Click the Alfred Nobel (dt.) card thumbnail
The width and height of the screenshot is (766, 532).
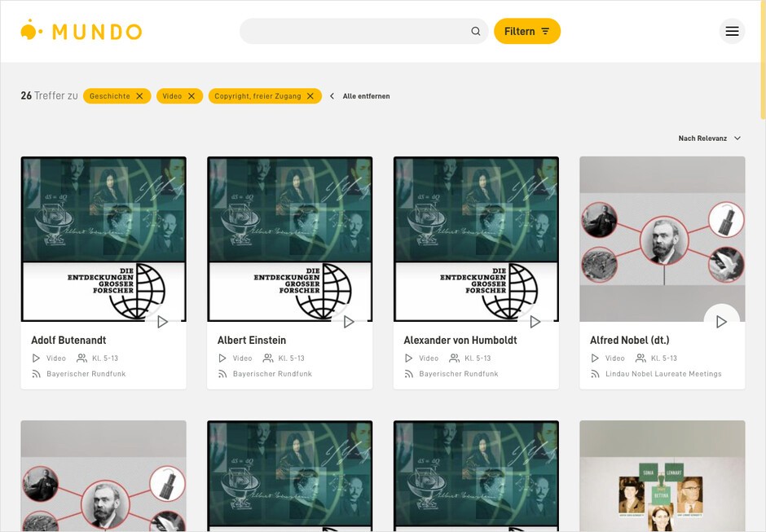tap(662, 239)
